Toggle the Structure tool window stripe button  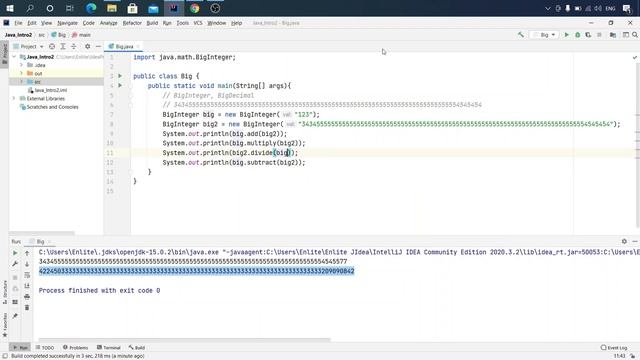coord(4,291)
